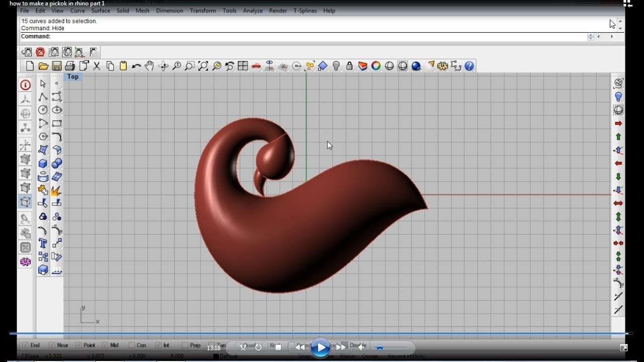Select the Fillet curves tool
The width and height of the screenshot is (644, 362).
[57, 136]
